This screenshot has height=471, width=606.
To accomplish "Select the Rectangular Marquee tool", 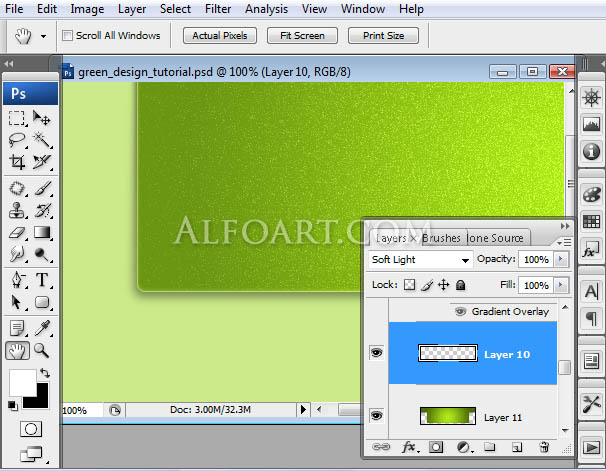I will pos(17,118).
